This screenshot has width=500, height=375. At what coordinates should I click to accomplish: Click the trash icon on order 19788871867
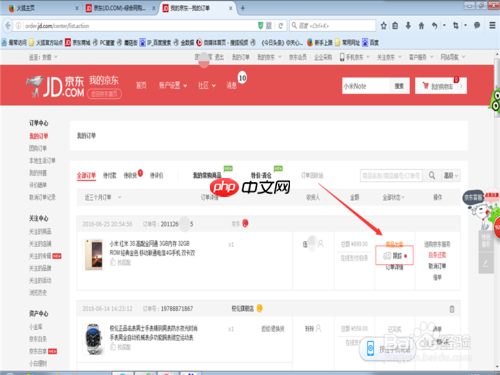pyautogui.click(x=452, y=309)
